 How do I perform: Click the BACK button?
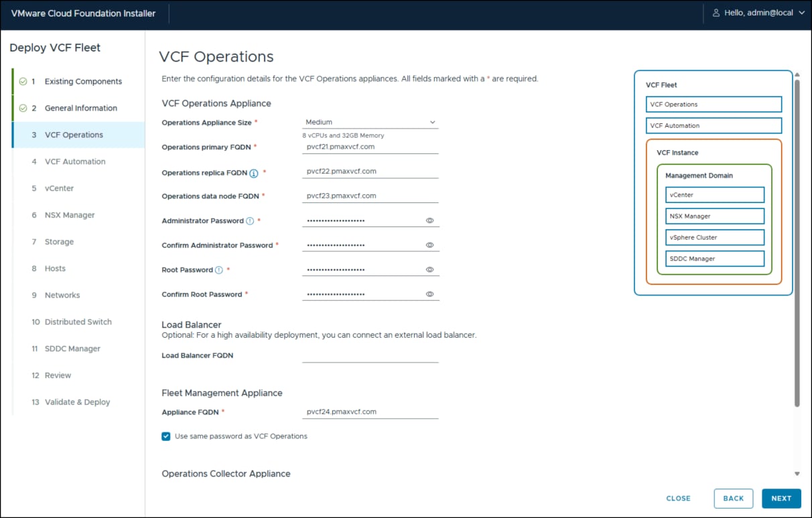click(734, 499)
